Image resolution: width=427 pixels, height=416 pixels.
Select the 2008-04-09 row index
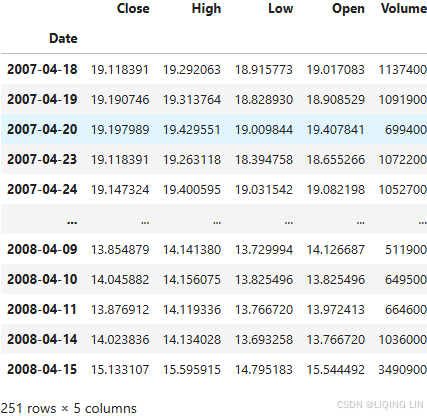[x=42, y=249]
